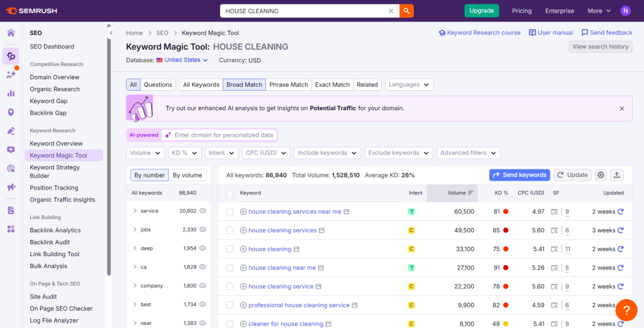Open the More menu in header
The height and width of the screenshot is (328, 644).
pyautogui.click(x=599, y=11)
